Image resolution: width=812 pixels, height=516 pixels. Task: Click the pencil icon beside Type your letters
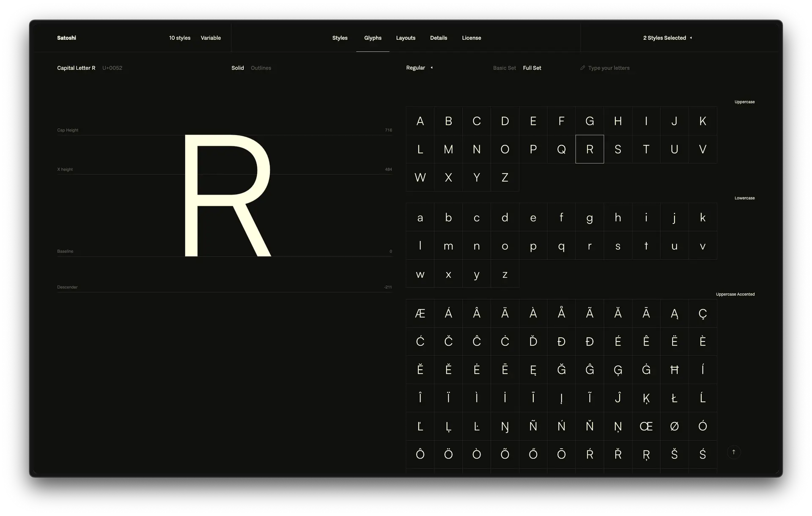click(582, 68)
